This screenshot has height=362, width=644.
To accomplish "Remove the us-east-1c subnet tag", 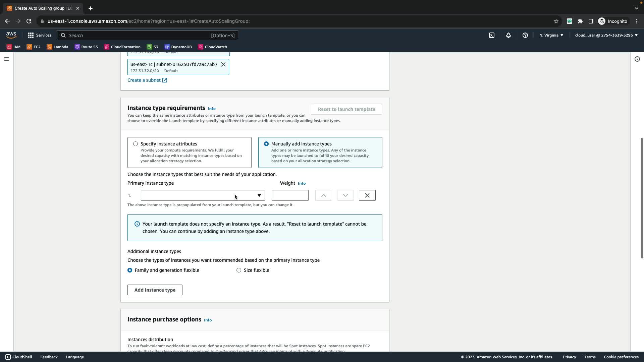I will tap(223, 64).
